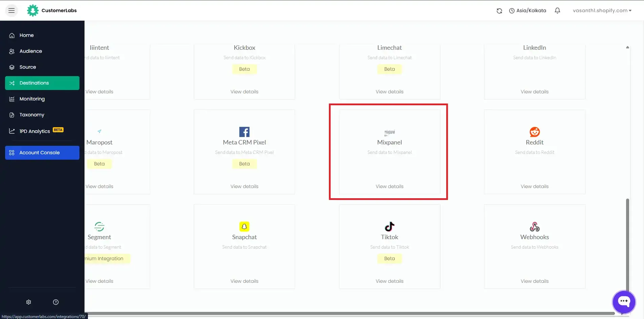Click 'Send data to Mixpanel' text
This screenshot has width=644, height=319.
[x=389, y=153]
